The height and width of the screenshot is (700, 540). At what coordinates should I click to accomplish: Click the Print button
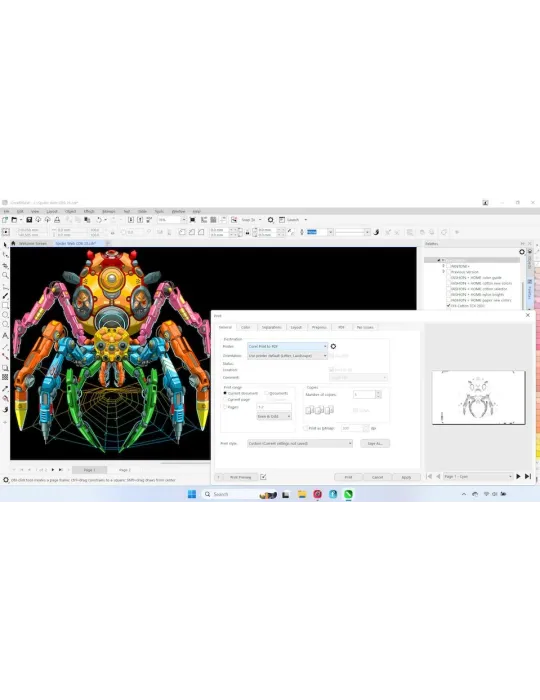pyautogui.click(x=348, y=477)
